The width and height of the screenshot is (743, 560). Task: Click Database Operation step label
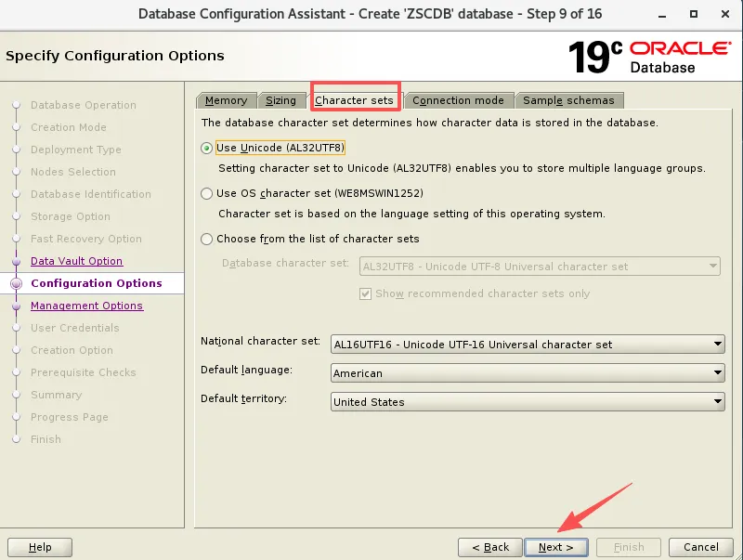tap(84, 105)
